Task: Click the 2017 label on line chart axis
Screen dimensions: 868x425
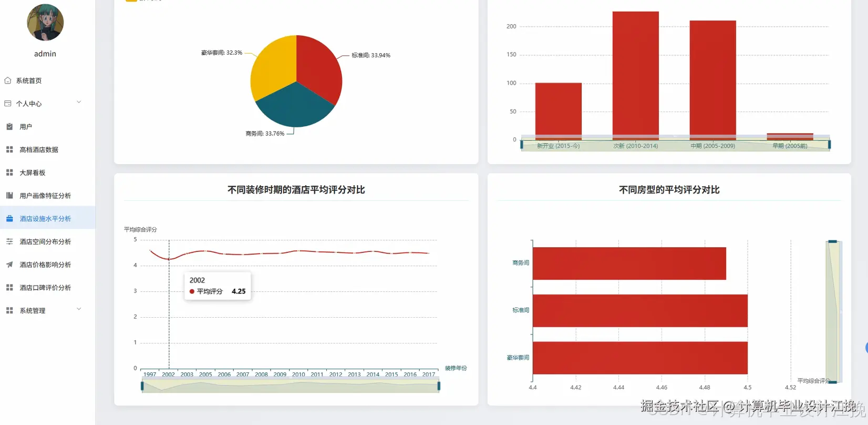Action: [429, 375]
